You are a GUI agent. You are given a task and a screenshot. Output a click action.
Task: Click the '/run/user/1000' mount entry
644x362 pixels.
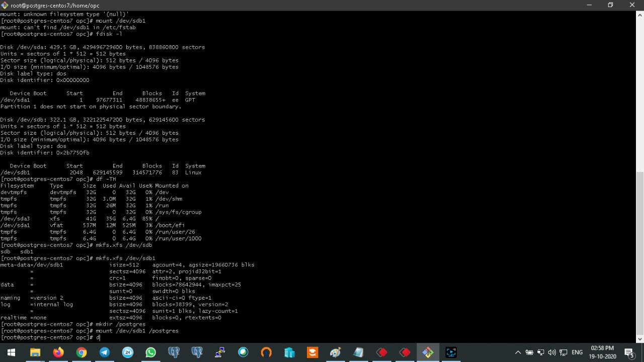click(178, 238)
